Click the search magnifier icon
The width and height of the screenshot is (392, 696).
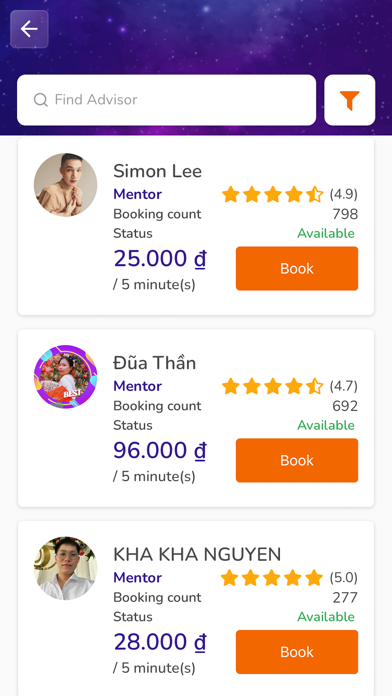click(x=40, y=100)
